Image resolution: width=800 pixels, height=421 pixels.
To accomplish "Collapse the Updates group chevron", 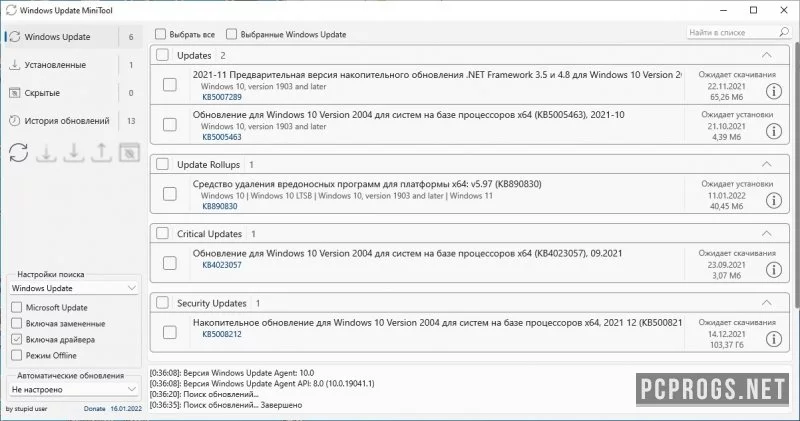I will pos(766,55).
